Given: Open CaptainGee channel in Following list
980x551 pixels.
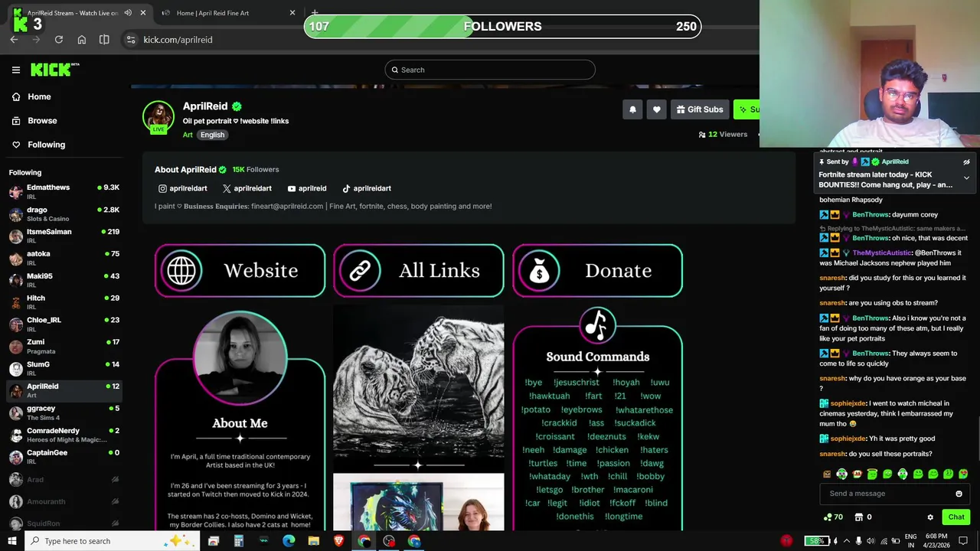Looking at the screenshot, I should point(64,456).
